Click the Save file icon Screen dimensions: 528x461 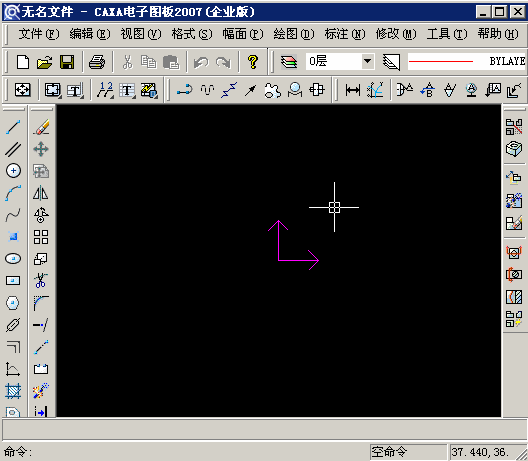coord(67,62)
